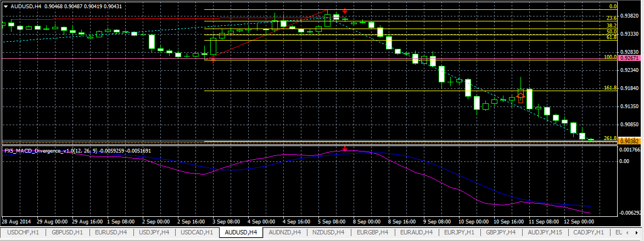Click the Fibonacci 0.0 level label
Image resolution: width=644 pixels, height=241 pixels.
coord(613,7)
